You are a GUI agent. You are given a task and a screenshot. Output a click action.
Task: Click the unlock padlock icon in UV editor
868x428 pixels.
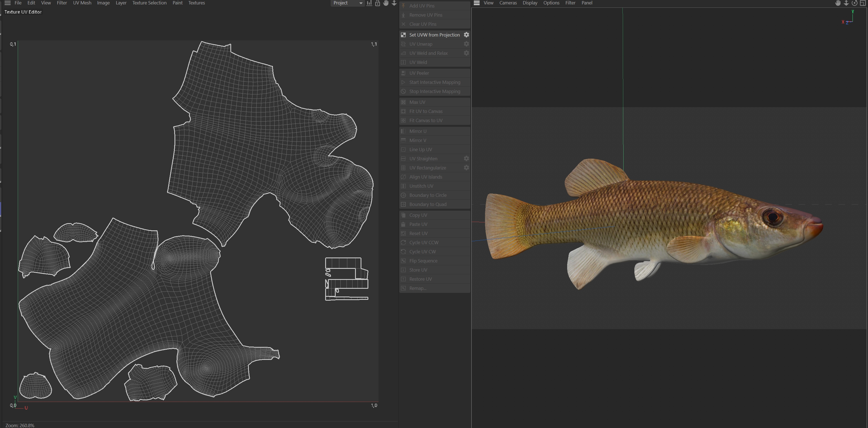tap(377, 3)
